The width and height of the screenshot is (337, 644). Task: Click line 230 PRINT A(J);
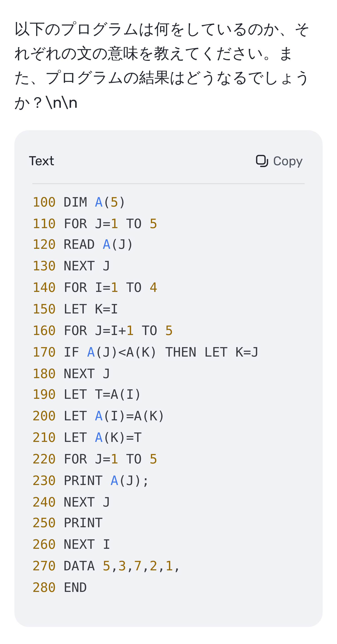click(x=91, y=481)
